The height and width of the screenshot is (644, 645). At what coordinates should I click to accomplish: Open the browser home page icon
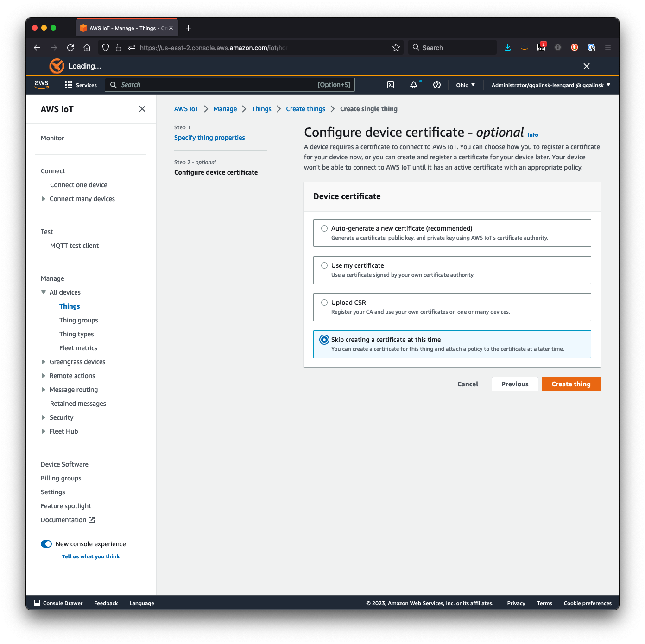pos(87,47)
